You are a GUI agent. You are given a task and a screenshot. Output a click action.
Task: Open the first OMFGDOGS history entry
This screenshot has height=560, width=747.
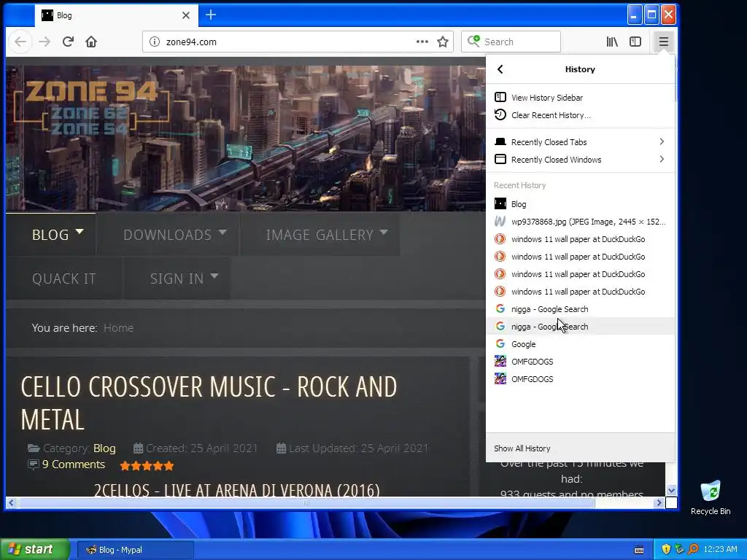[x=580, y=362]
